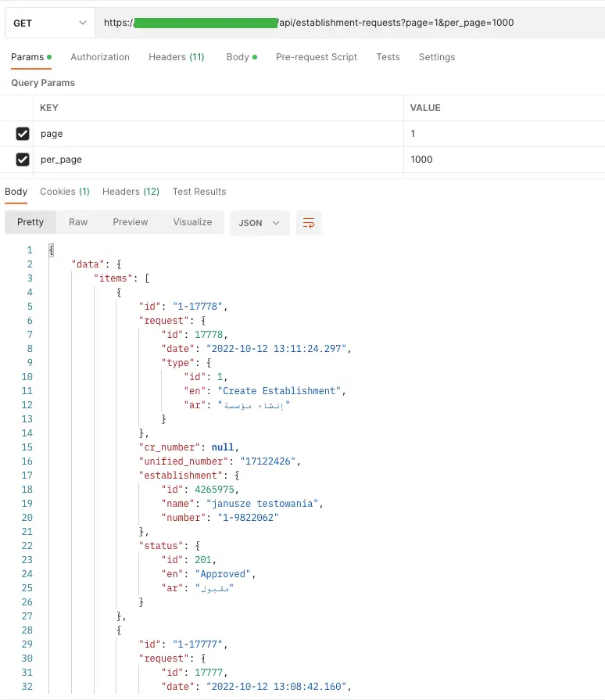This screenshot has height=700, width=605.
Task: Open the request Settings tab
Action: pyautogui.click(x=437, y=56)
